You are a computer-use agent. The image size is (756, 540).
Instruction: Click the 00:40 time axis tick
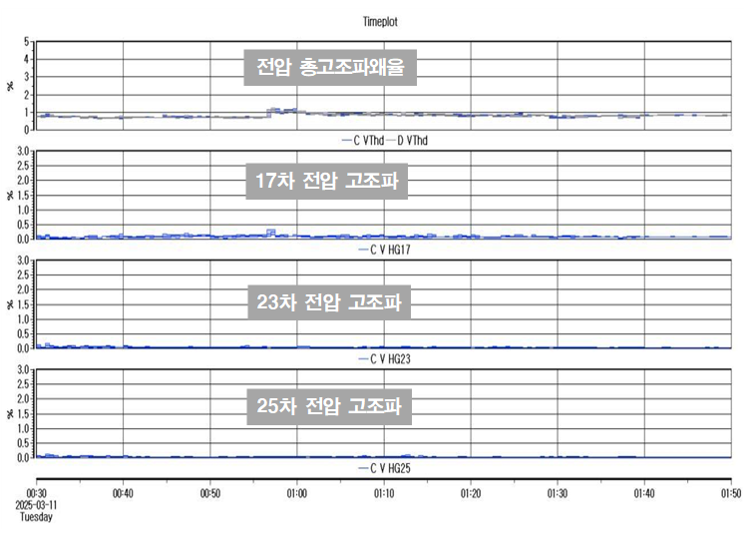coord(123,493)
